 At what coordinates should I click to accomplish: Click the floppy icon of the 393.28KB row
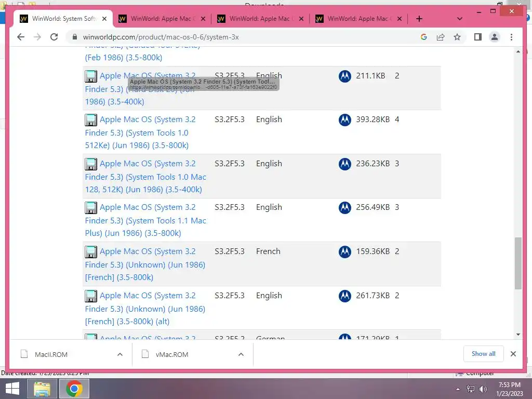(x=90, y=120)
